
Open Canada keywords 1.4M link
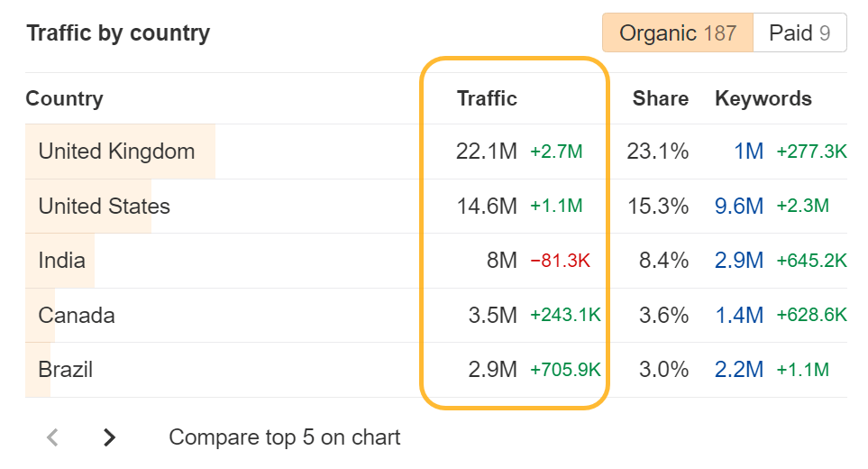pos(738,316)
